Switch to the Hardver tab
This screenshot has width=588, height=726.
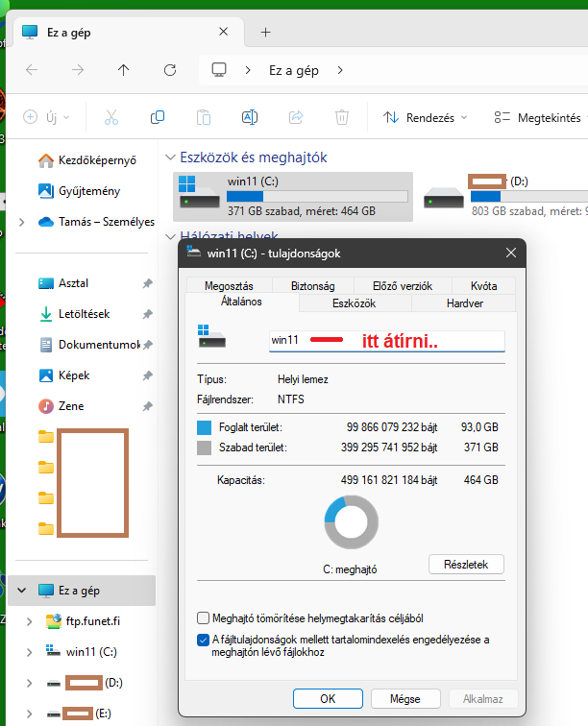[x=465, y=303]
